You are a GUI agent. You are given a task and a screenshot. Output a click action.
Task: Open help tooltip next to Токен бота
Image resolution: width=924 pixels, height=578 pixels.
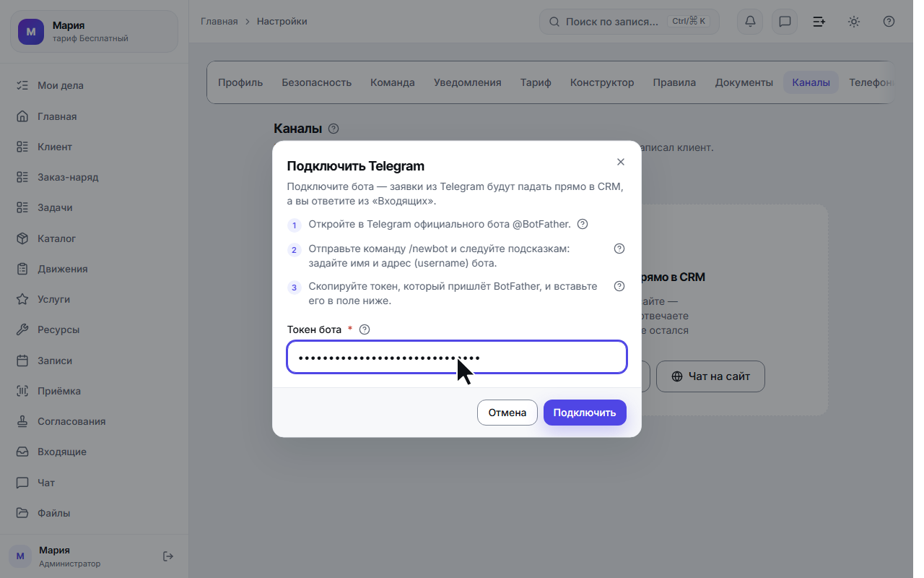[365, 329]
